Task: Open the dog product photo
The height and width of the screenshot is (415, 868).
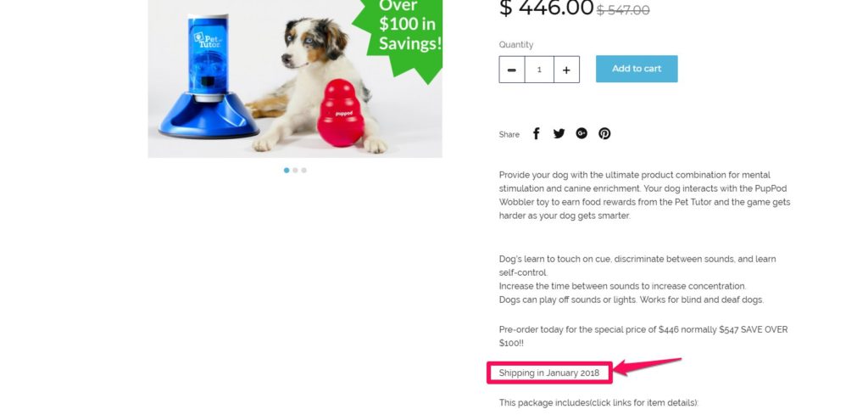Action: (x=295, y=79)
